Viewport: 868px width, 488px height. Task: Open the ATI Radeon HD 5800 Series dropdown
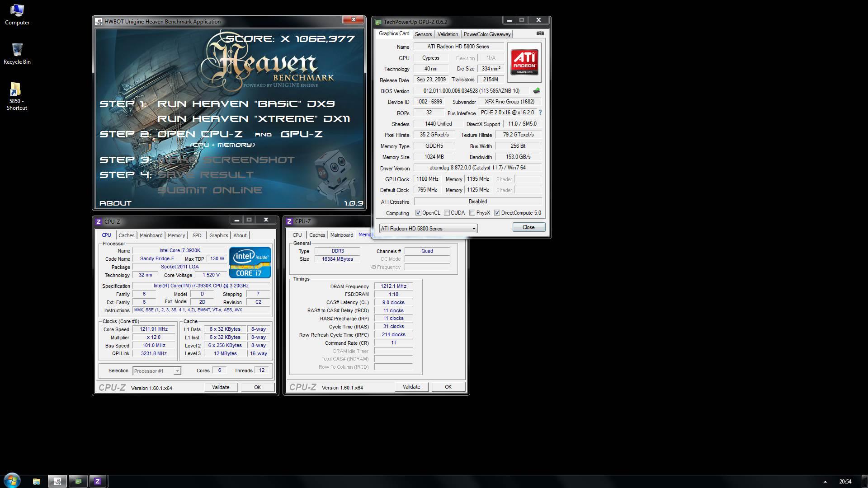coord(428,229)
